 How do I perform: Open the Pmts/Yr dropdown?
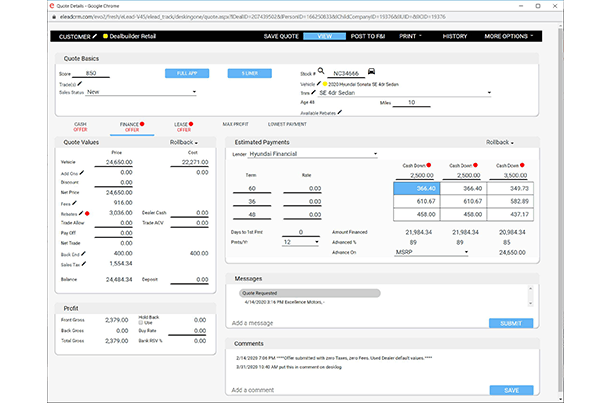tap(301, 242)
